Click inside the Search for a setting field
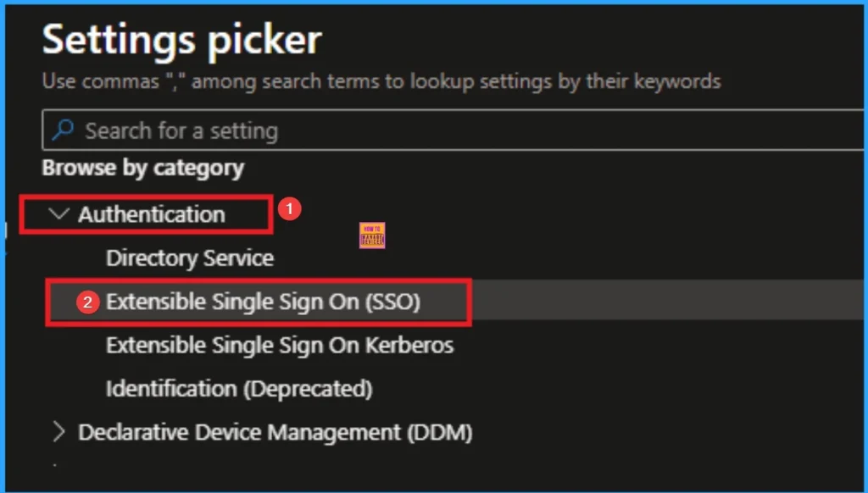Image resolution: width=868 pixels, height=493 pixels. pyautogui.click(x=254, y=130)
